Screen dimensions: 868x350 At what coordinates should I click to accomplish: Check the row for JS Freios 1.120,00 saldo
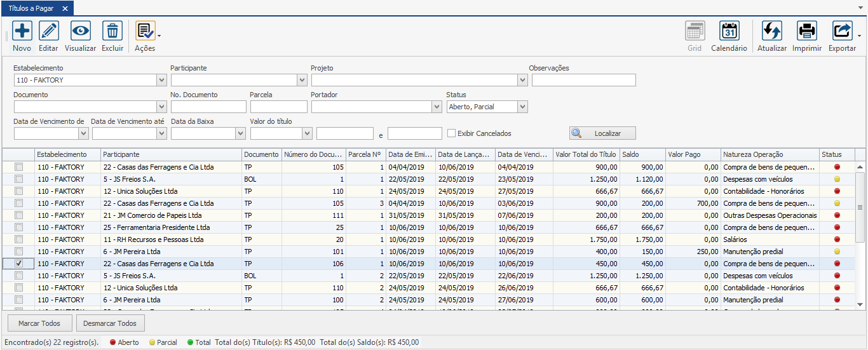click(x=19, y=179)
